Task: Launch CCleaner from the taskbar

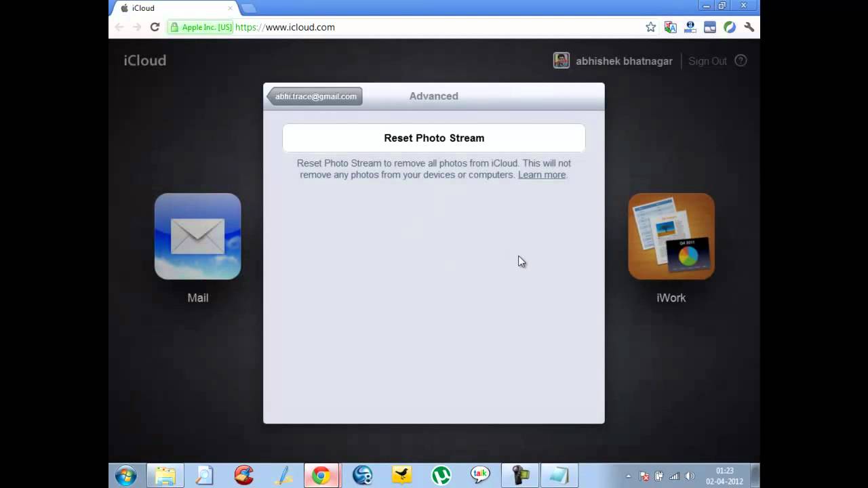Action: pyautogui.click(x=243, y=476)
